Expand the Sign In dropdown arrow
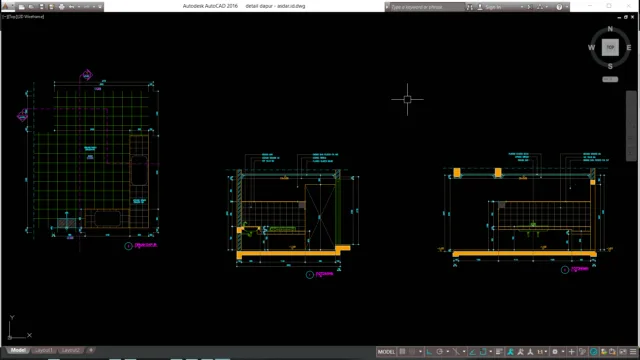 (522, 7)
